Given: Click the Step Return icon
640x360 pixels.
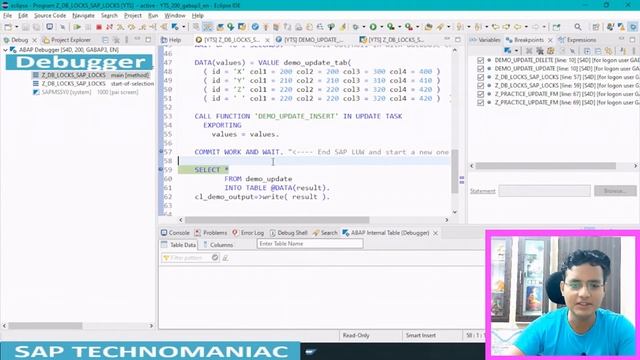Looking at the screenshot, I should click(142, 27).
